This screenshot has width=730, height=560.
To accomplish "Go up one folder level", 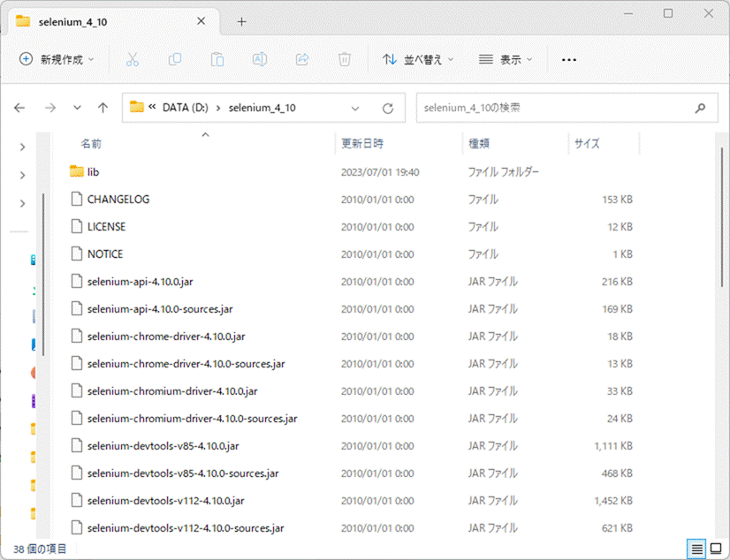I will pyautogui.click(x=103, y=108).
